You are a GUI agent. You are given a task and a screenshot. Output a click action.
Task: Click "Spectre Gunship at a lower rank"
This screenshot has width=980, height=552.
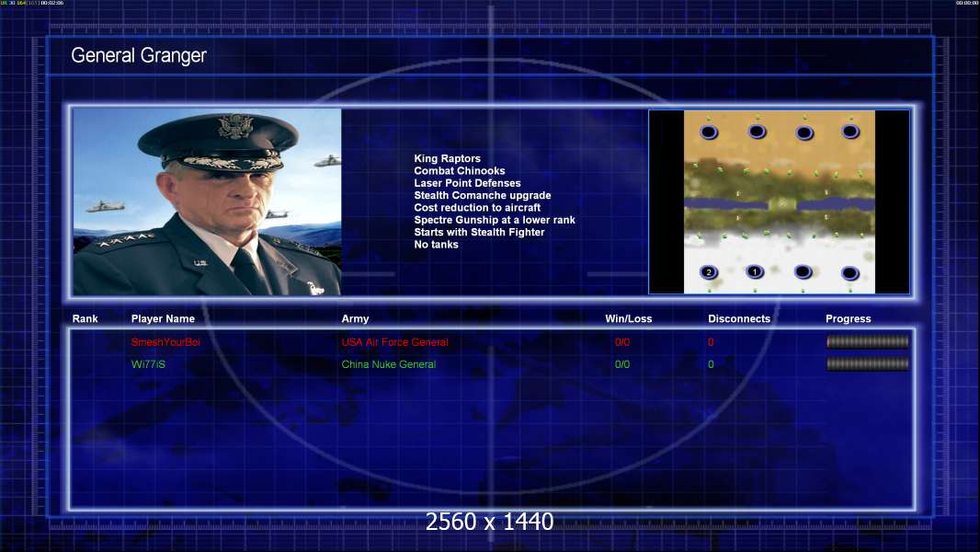(x=495, y=220)
